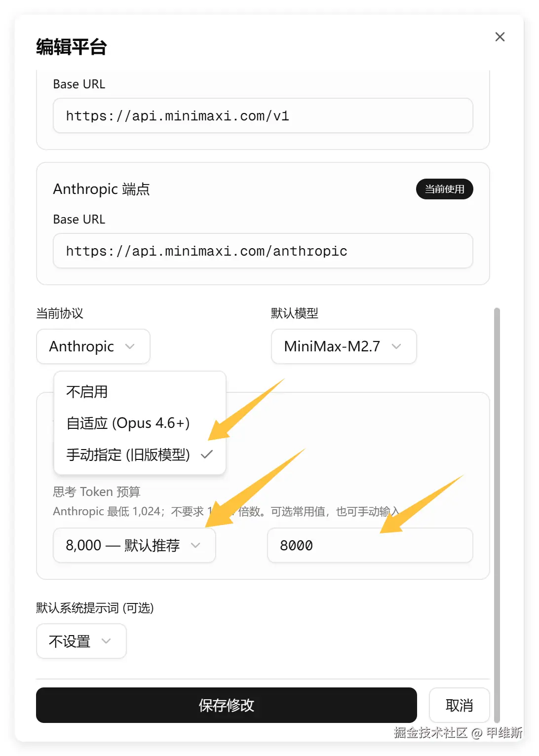
Task: Click the 当前协议 label
Action: (x=60, y=313)
